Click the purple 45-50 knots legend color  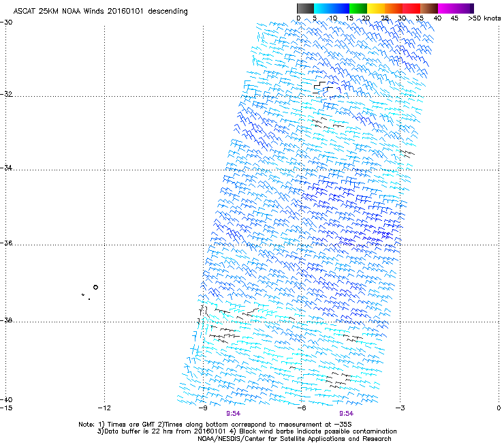pyautogui.click(x=464, y=8)
